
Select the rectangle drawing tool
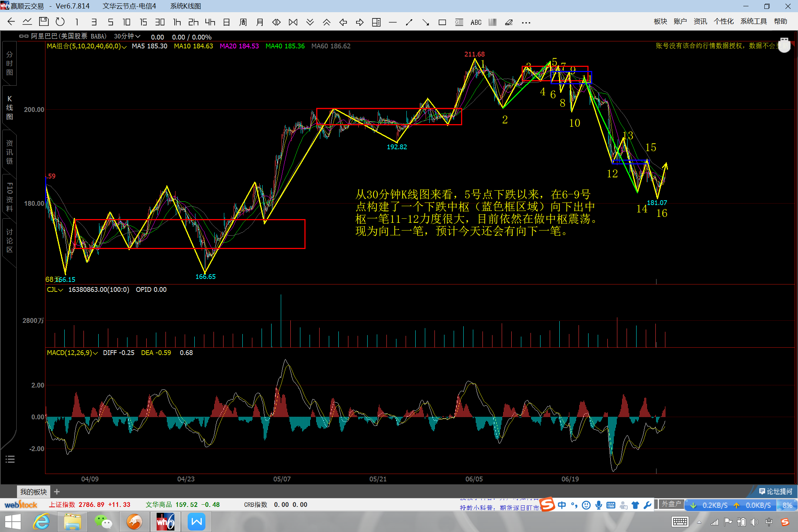[x=442, y=23]
